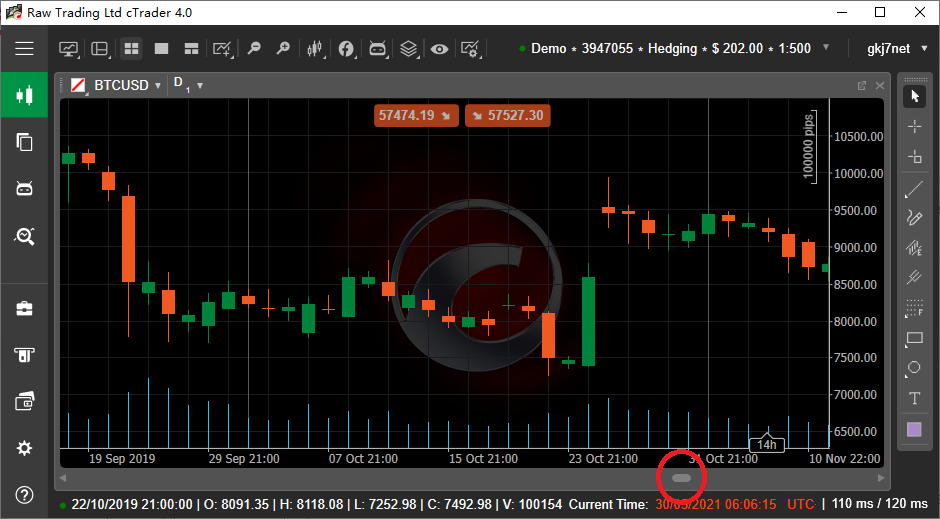Click the UTC time zone label
This screenshot has height=519, width=940.
(800, 504)
